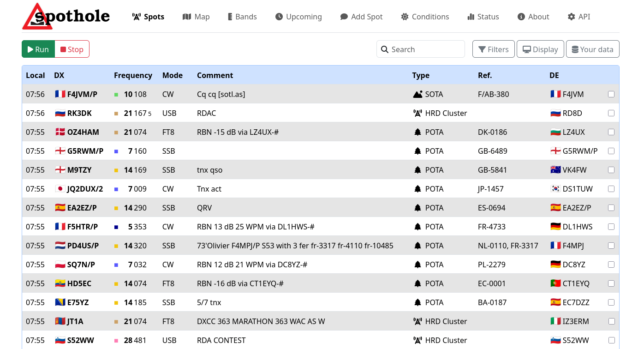Click the Italian flag beside IZ3ERM

pos(555,321)
